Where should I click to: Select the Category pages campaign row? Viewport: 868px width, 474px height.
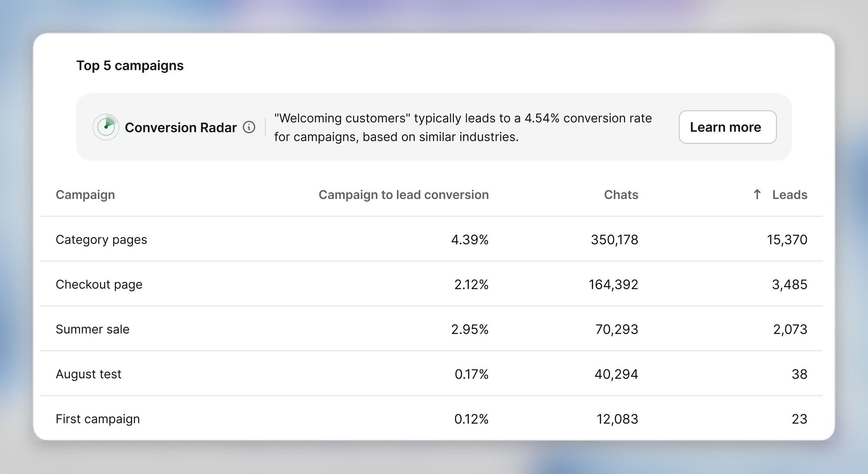(x=432, y=239)
